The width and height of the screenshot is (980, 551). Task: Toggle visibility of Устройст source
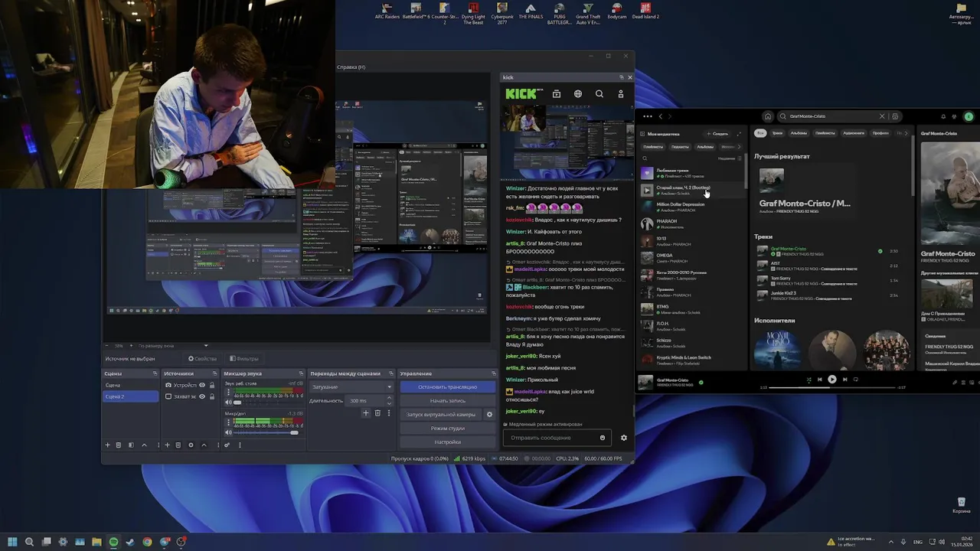click(x=202, y=385)
